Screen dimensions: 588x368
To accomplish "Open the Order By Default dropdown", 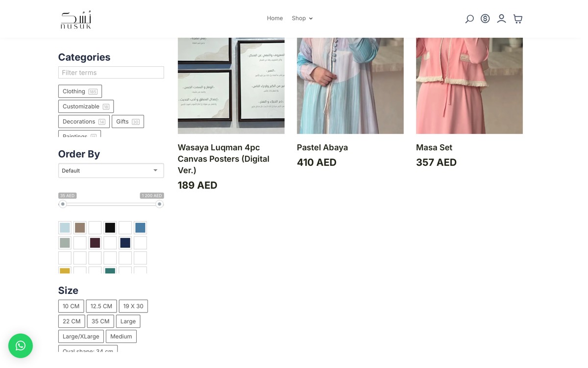I will 111,171.
